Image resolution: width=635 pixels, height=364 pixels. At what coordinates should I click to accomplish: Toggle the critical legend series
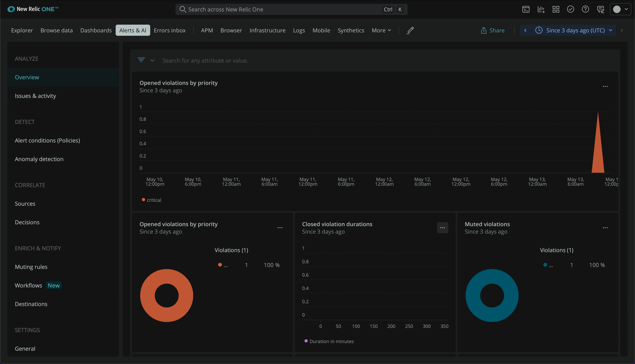point(152,200)
